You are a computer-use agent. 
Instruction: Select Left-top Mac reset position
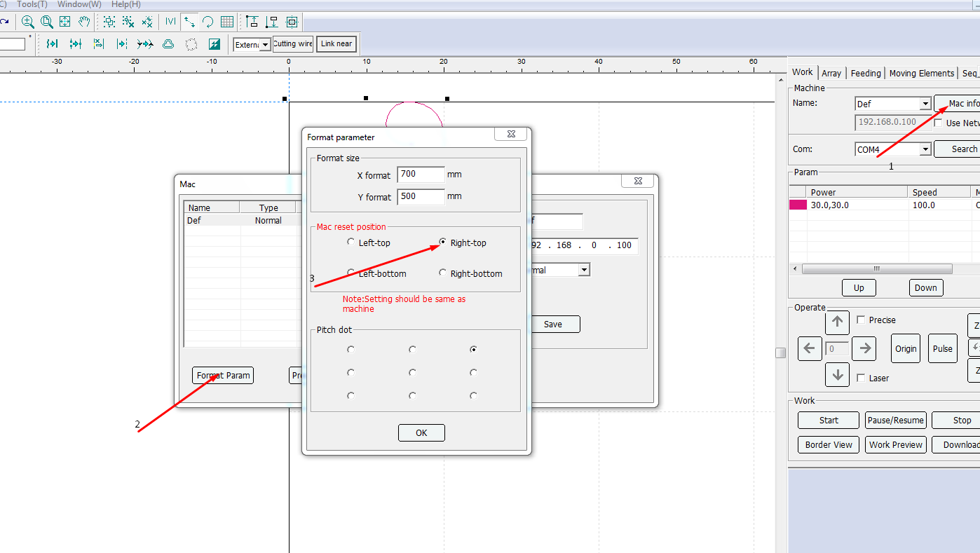point(351,243)
